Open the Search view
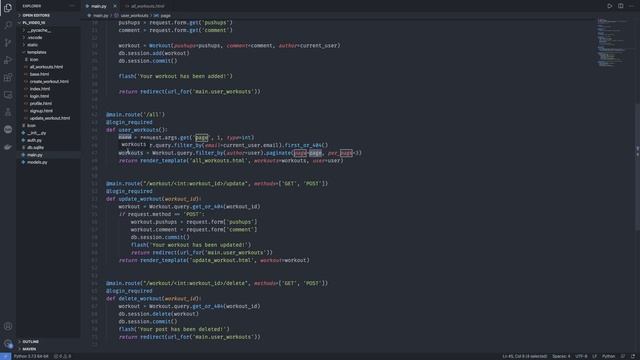640x360 pixels. [8, 25]
